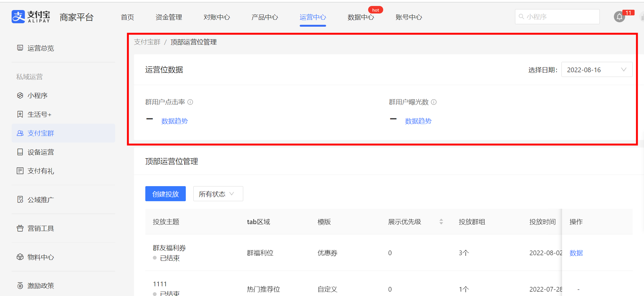The width and height of the screenshot is (644, 296).
Task: Click the 设备运营 sidebar icon
Action: pyautogui.click(x=20, y=152)
